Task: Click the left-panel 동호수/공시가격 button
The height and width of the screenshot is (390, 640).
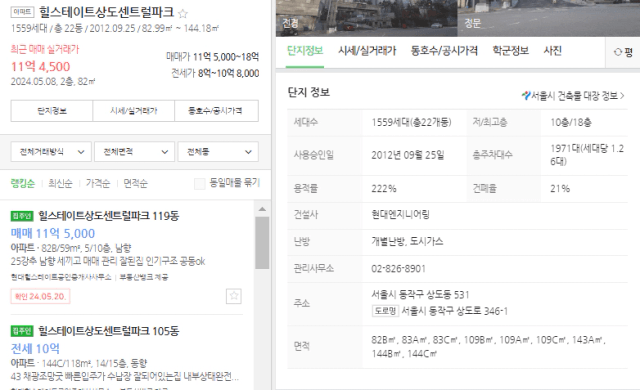Action: [x=216, y=111]
